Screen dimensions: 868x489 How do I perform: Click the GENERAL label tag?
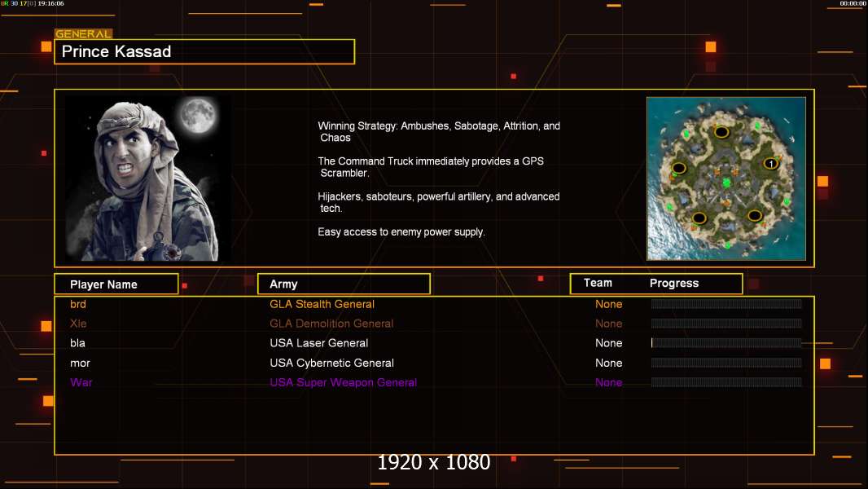[x=83, y=33]
